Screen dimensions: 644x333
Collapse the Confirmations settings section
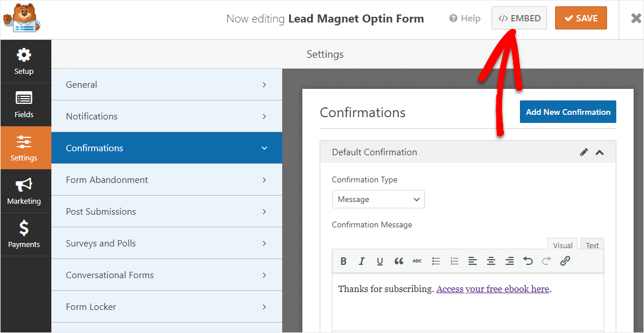167,148
